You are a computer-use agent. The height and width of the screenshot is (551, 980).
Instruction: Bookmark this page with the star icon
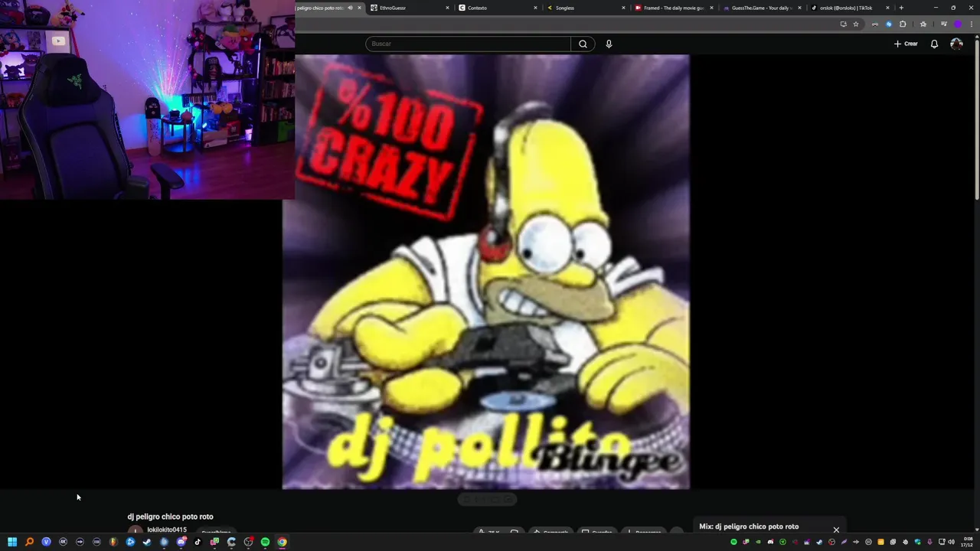tap(856, 24)
